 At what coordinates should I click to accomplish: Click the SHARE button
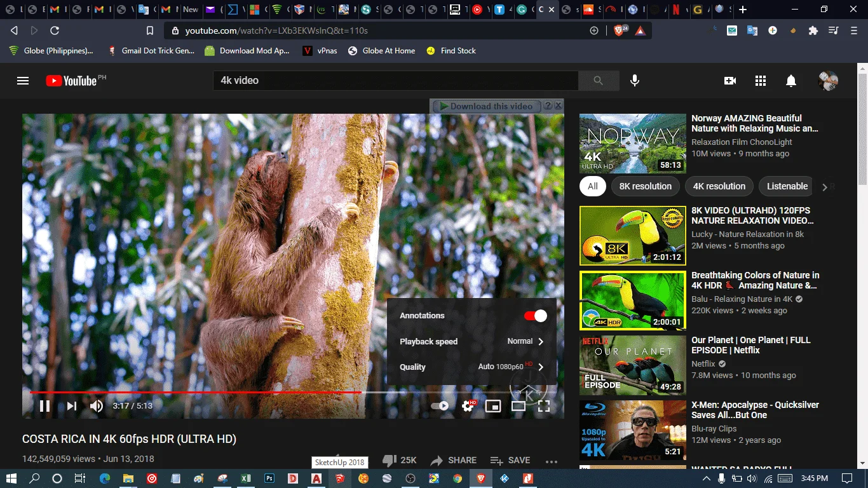[x=453, y=460]
